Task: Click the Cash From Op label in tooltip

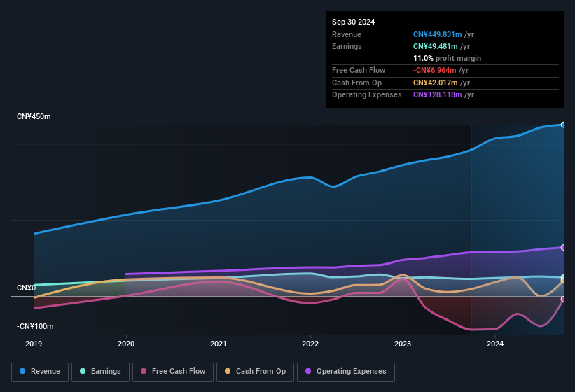Action: click(356, 83)
